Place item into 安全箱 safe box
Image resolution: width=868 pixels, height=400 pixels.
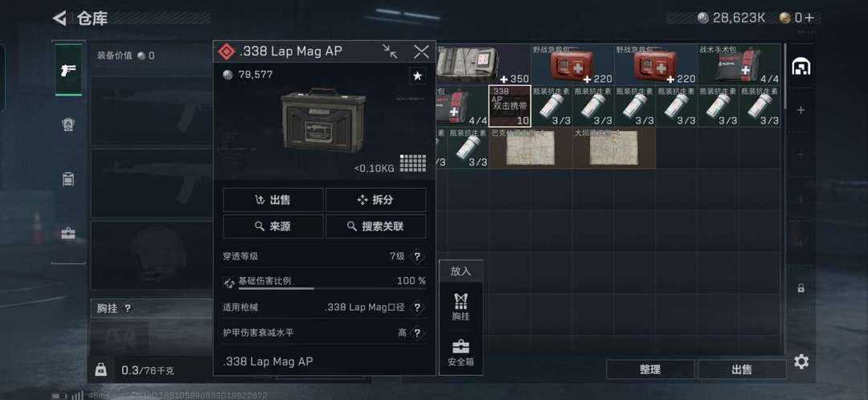[x=461, y=353]
